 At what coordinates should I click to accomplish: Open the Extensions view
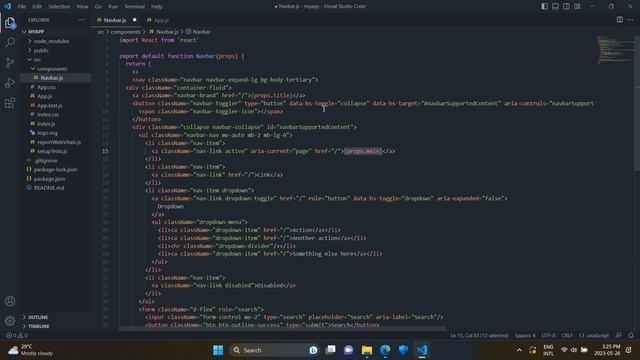click(10, 102)
